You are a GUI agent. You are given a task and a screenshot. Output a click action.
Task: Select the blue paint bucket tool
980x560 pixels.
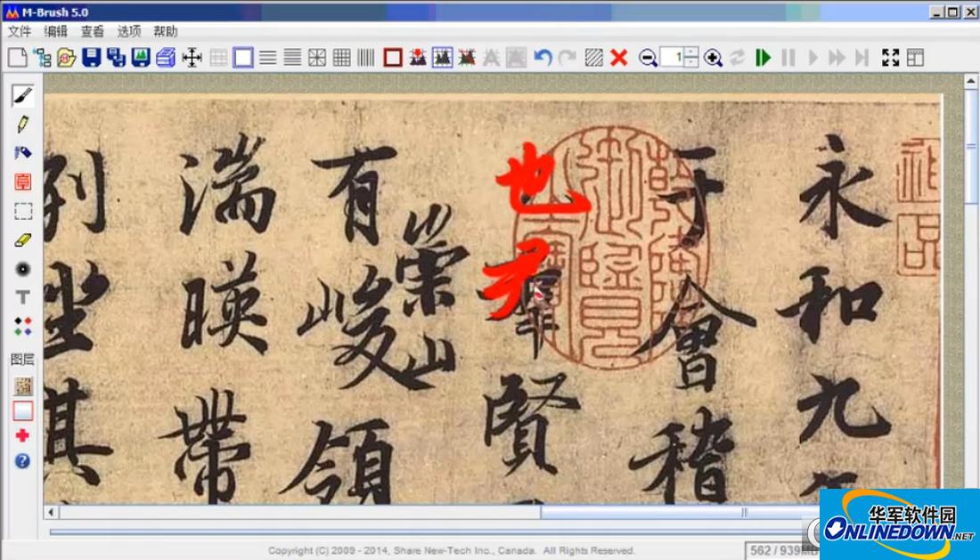tap(23, 153)
